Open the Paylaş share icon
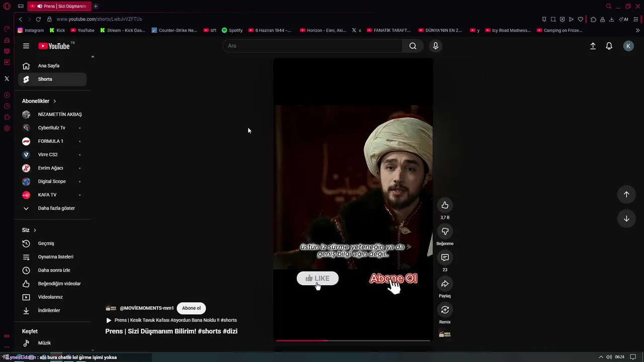The image size is (644, 362). click(445, 284)
